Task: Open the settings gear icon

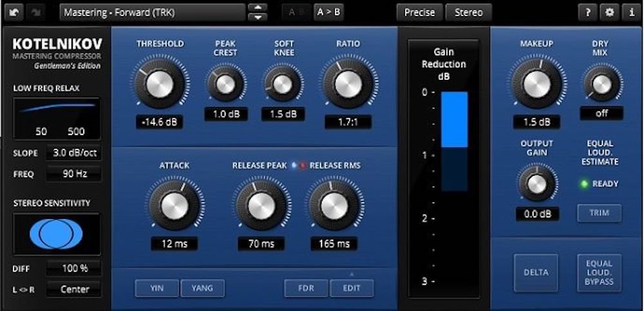Action: 609,12
